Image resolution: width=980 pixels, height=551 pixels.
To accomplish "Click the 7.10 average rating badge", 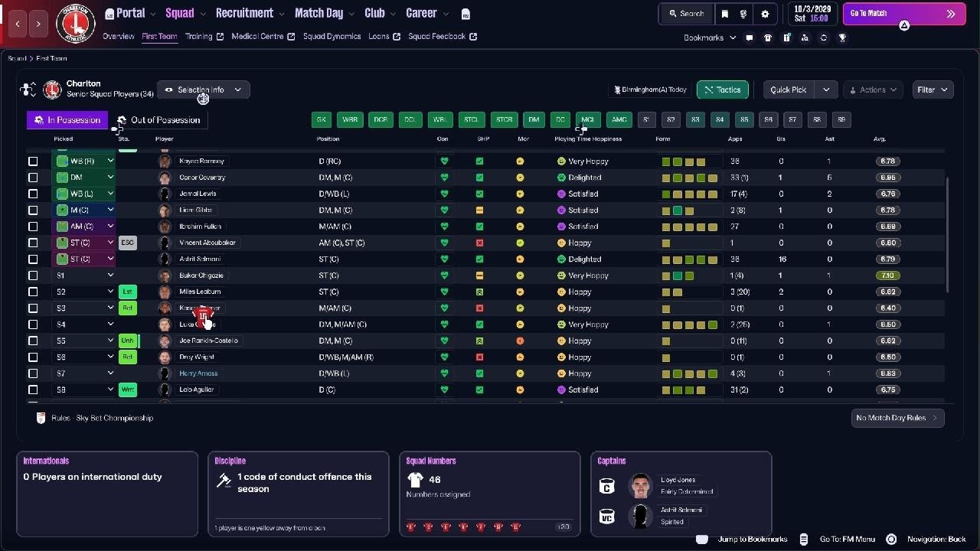I will (887, 275).
